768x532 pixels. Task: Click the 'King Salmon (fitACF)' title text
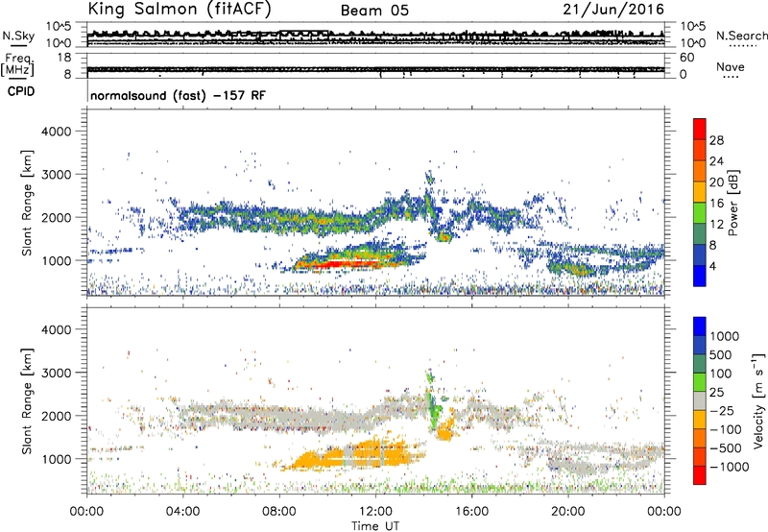point(180,10)
